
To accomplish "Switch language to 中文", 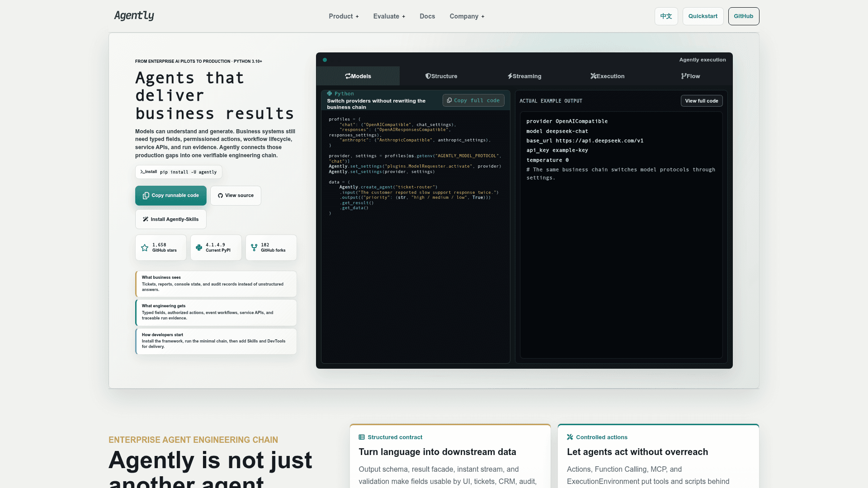I will point(666,16).
